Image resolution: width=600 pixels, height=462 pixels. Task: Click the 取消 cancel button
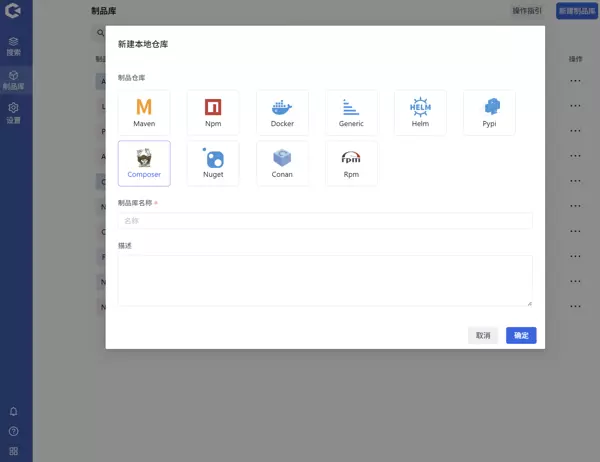pos(483,336)
